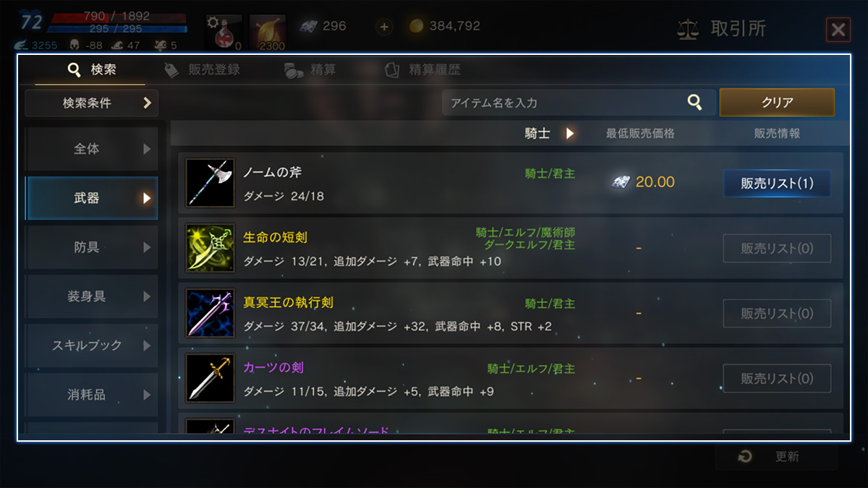Viewport: 868px width, 488px height.
Task: Click the plus icon beside gold amount
Action: [384, 27]
